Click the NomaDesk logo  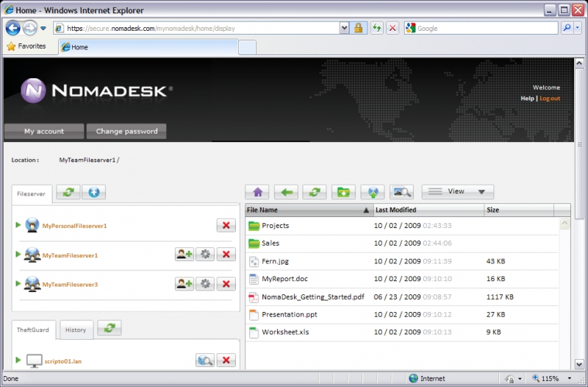point(97,90)
